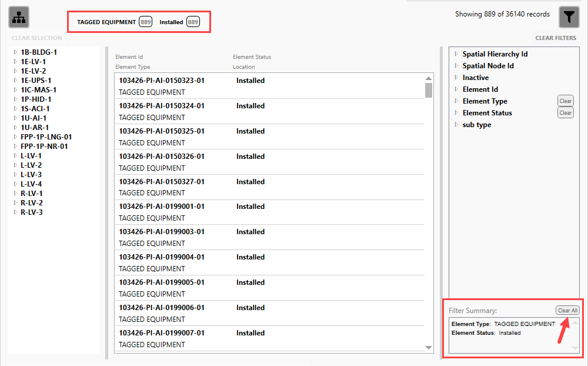Expand the Inactive filter group
This screenshot has width=588, height=366.
[x=456, y=78]
